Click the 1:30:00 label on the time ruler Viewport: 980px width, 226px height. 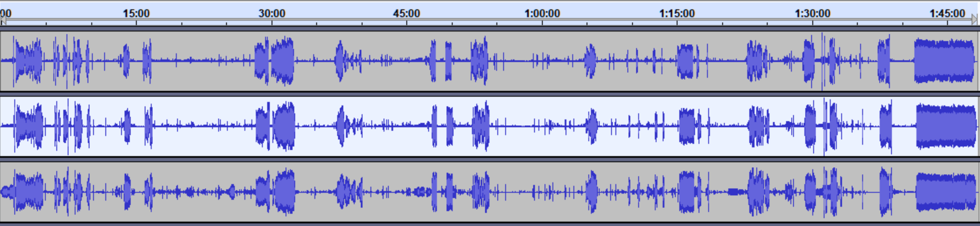click(813, 13)
